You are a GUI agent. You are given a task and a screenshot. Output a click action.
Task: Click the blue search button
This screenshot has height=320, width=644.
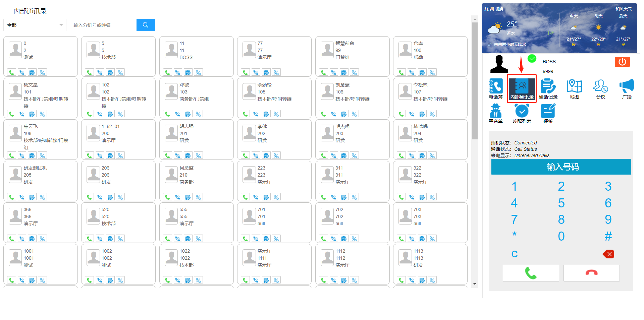point(146,25)
